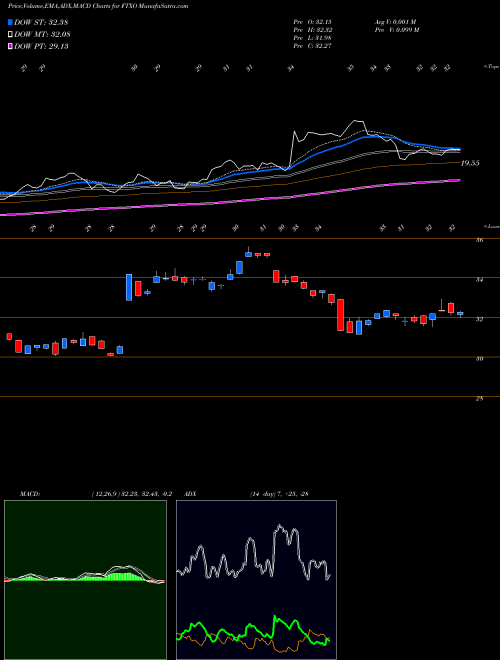Image resolution: width=500 pixels, height=660 pixels.
Task: Click the 'Pre H: 32.32' high value
Action: pos(314,30)
